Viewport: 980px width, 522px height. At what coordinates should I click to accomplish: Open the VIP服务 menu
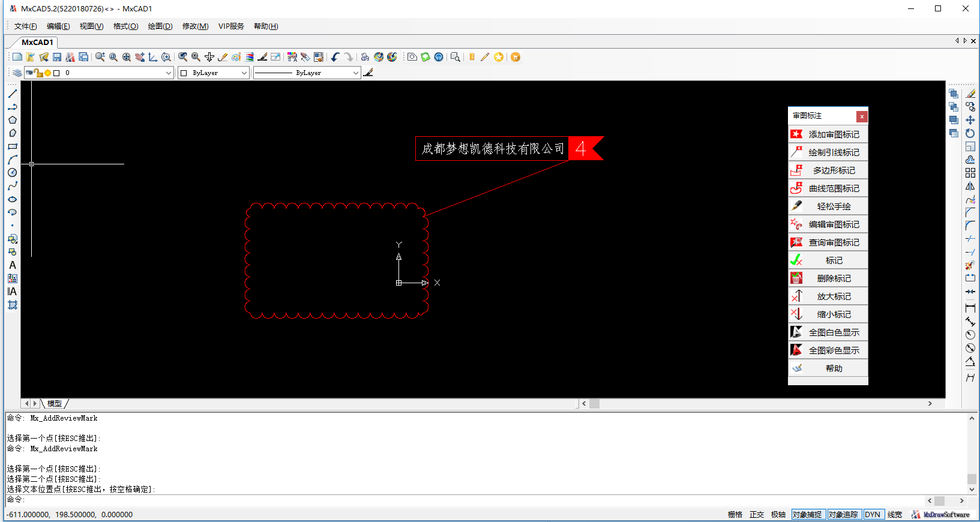pos(232,26)
